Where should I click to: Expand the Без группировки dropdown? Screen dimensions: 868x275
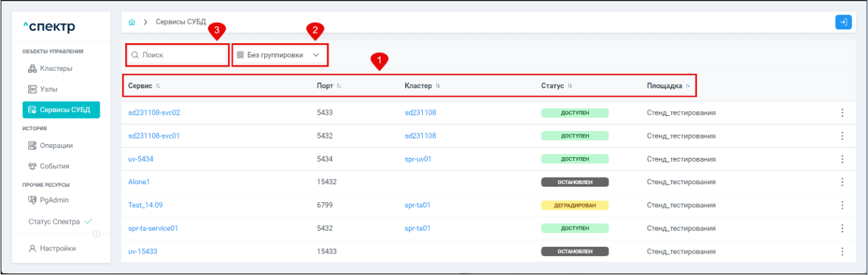(x=279, y=56)
